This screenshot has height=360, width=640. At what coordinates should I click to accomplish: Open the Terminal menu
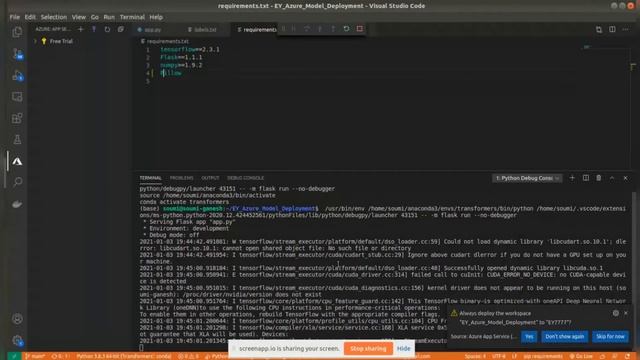132,17
